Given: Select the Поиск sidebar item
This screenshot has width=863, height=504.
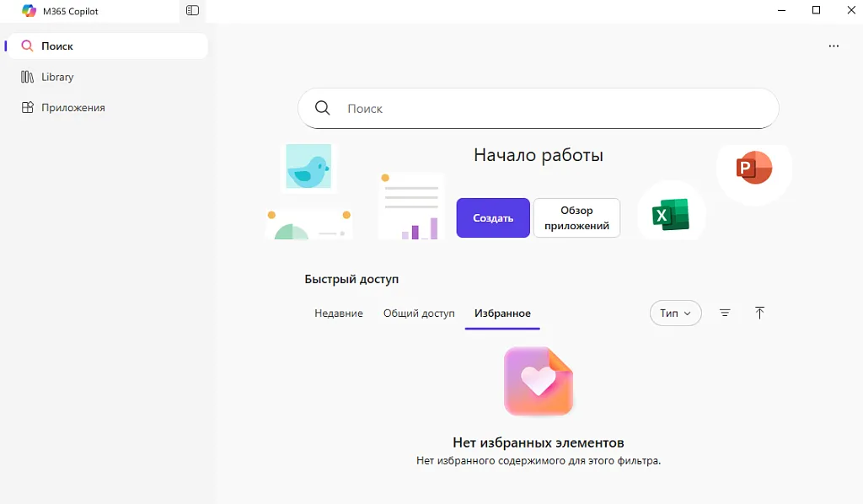Looking at the screenshot, I should pyautogui.click(x=56, y=46).
